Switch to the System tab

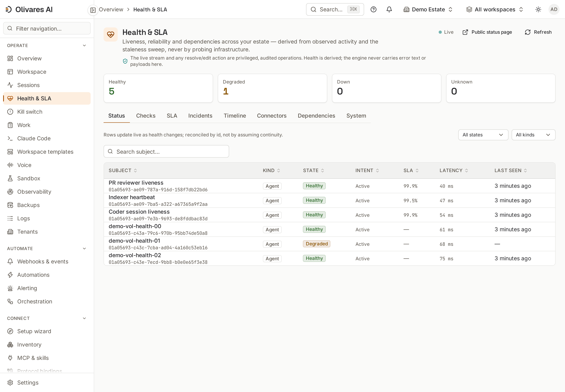[356, 116]
